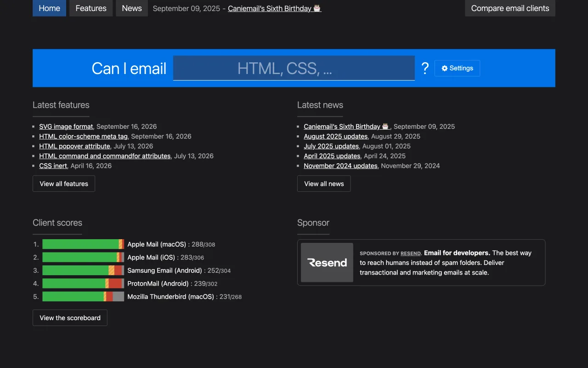
Task: Open Sixth Birthday post in Latest news
Action: pyautogui.click(x=347, y=126)
